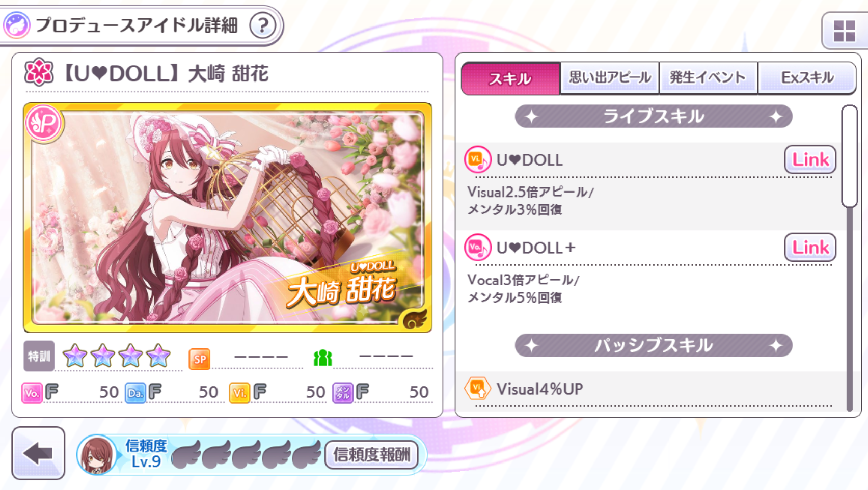Click the Vocal stat icon
This screenshot has width=868, height=490.
coord(32,393)
